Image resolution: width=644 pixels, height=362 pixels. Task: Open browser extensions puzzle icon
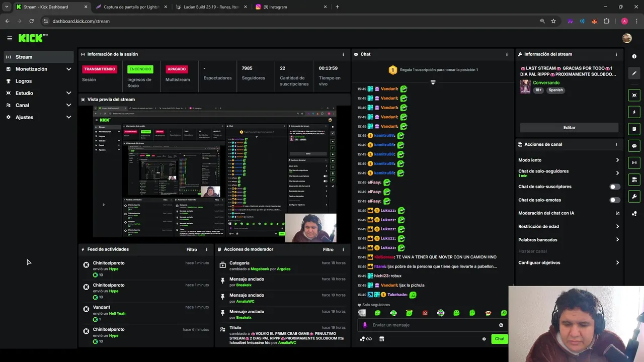click(x=606, y=21)
